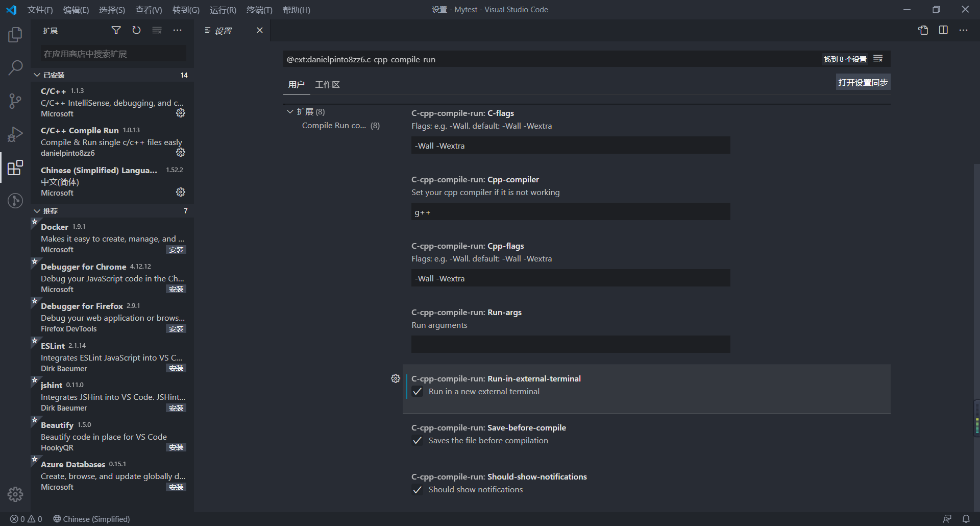Close the 设置 editor tab

[259, 30]
